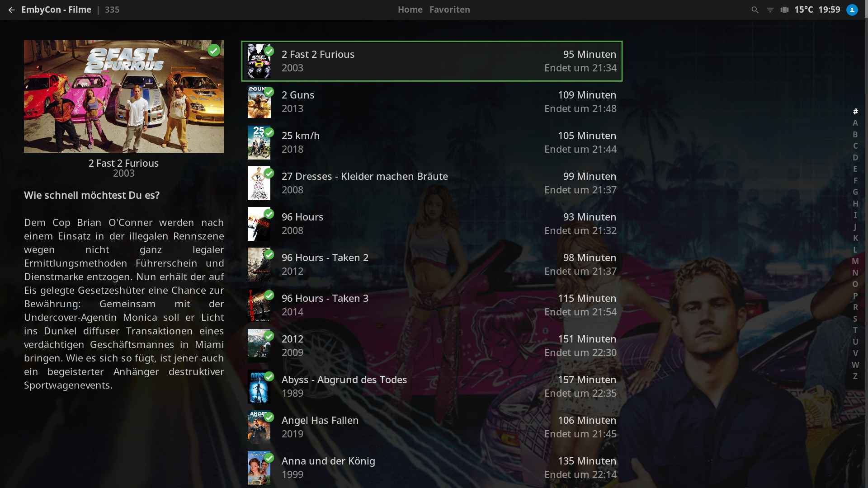868x488 pixels.
Task: Open the user profile avatar icon
Action: point(852,9)
